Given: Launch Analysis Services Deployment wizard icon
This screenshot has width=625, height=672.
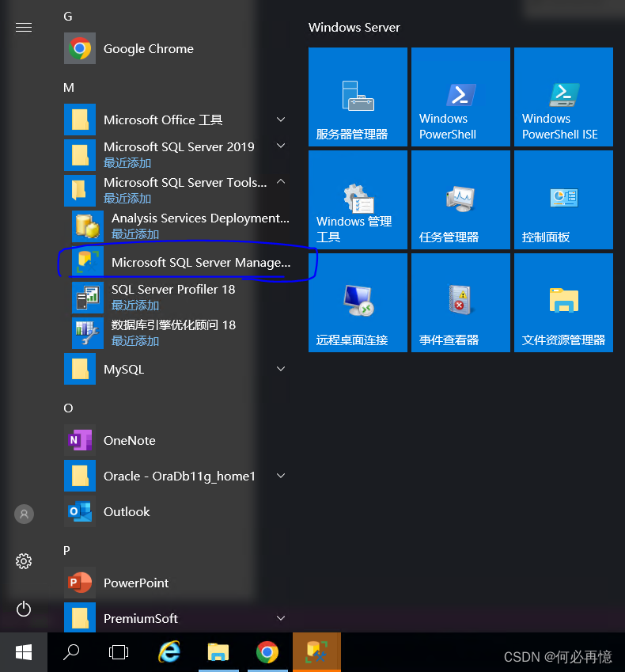Looking at the screenshot, I should (87, 226).
